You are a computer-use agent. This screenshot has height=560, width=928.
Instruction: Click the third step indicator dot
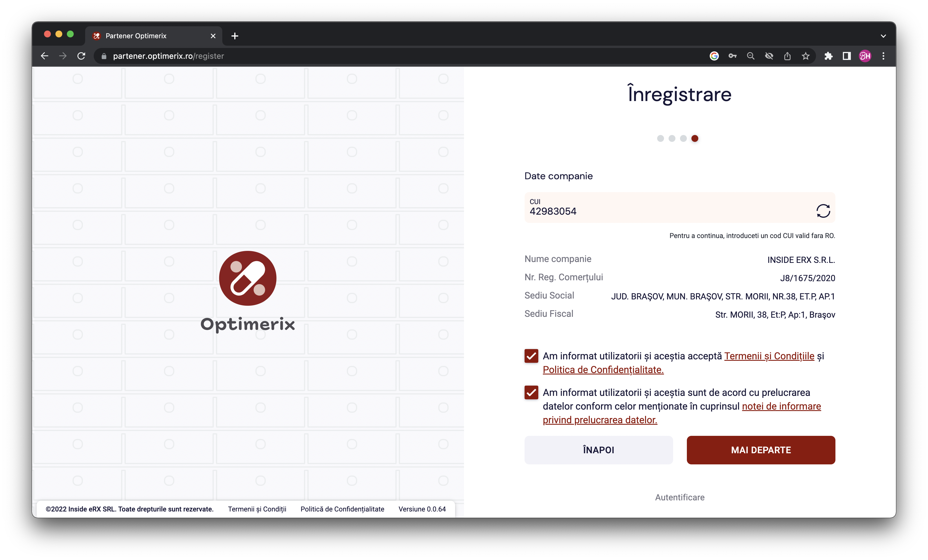coord(683,138)
